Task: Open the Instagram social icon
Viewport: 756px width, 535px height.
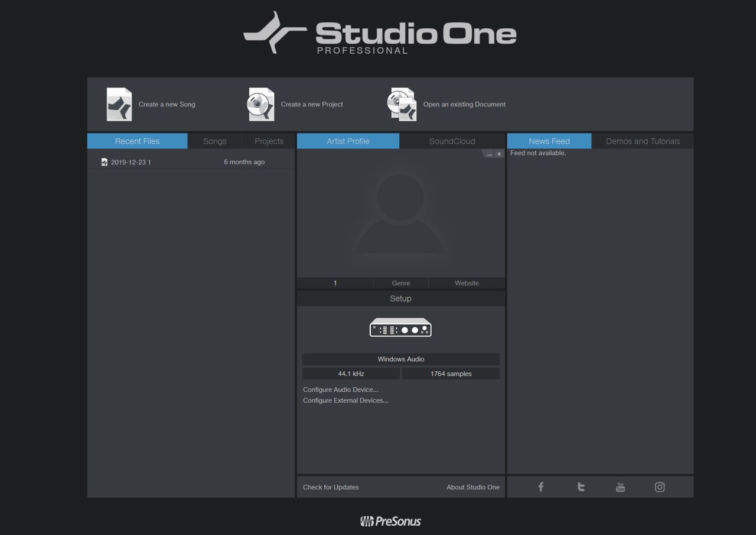Action: tap(660, 487)
